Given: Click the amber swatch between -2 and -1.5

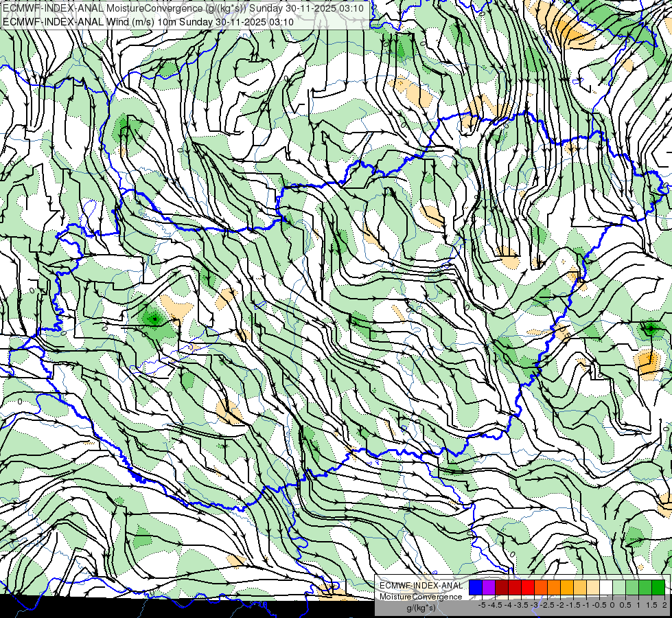Looking at the screenshot, I should (x=567, y=587).
